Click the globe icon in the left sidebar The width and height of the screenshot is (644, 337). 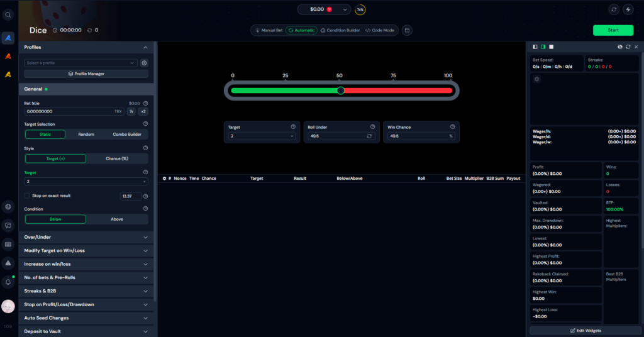coord(8,206)
